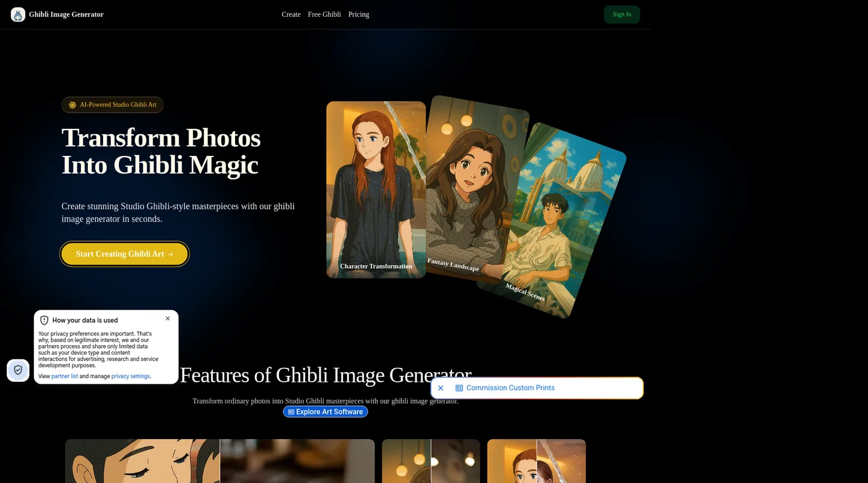Click the shield icon in privacy popup header
This screenshot has height=483, width=868.
(x=44, y=320)
